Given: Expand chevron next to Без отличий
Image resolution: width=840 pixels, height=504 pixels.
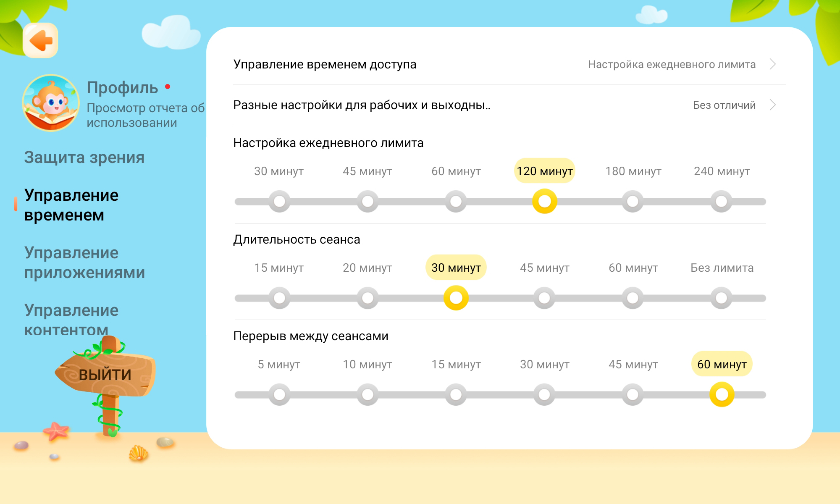Looking at the screenshot, I should pos(772,105).
